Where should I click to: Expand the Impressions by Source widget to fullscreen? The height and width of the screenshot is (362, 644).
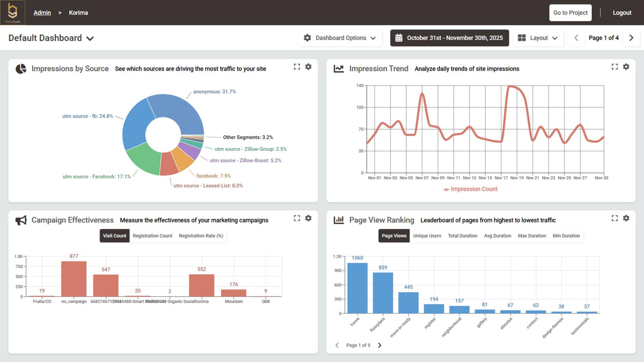pyautogui.click(x=297, y=66)
